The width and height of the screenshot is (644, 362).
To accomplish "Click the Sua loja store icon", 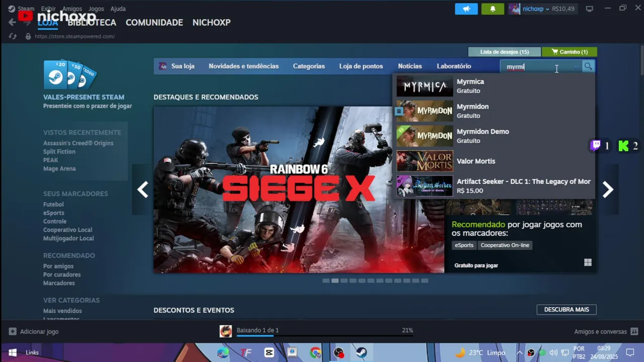I will click(163, 66).
